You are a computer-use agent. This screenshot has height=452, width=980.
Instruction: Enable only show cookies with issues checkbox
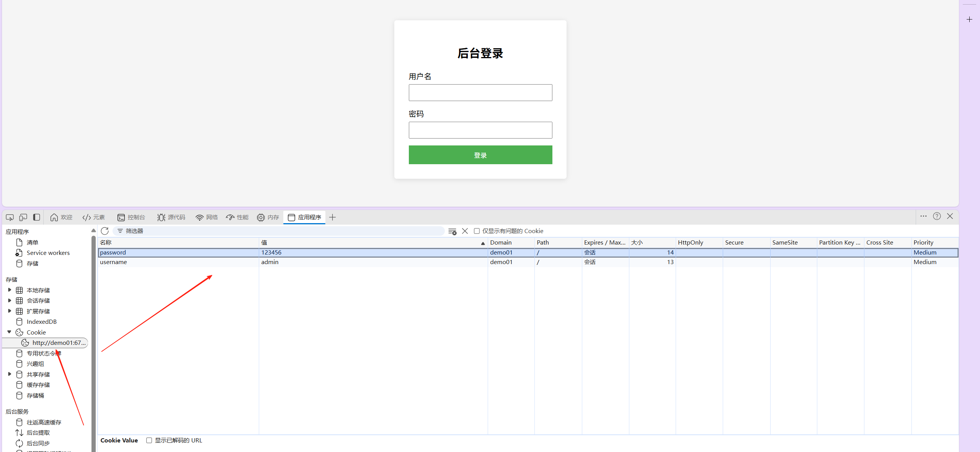tap(477, 231)
